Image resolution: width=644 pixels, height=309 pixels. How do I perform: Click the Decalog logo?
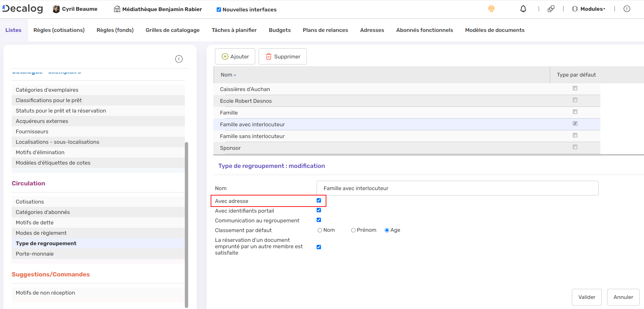[23, 9]
